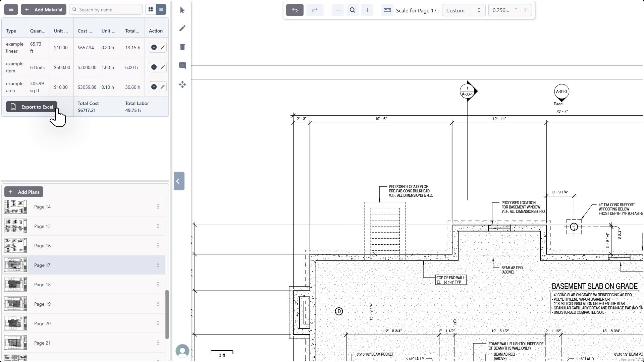Open Page 18 in the plans list
Screen dimensions: 644x362
coord(84,285)
